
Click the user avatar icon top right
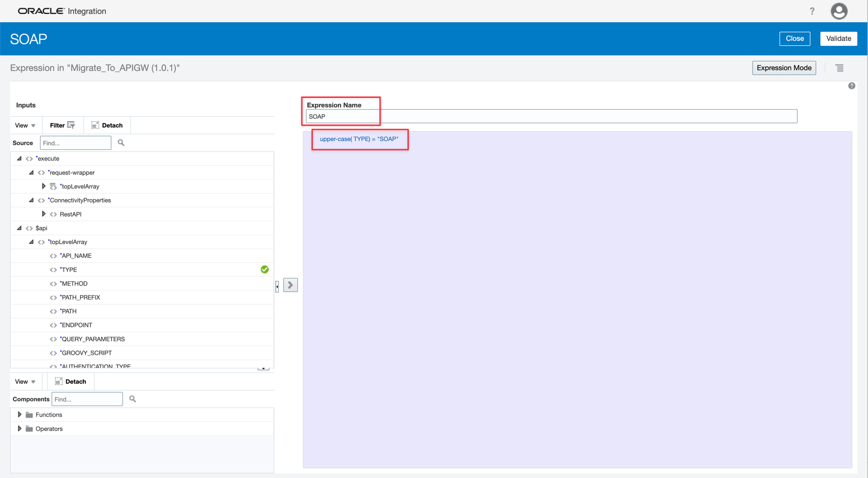(x=839, y=11)
